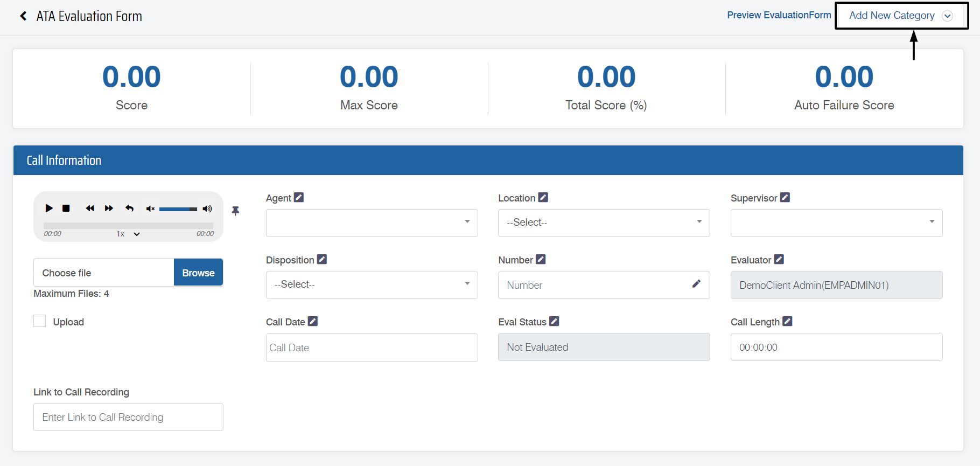The width and height of the screenshot is (980, 466).
Task: Open the Location dropdown
Action: tap(604, 222)
